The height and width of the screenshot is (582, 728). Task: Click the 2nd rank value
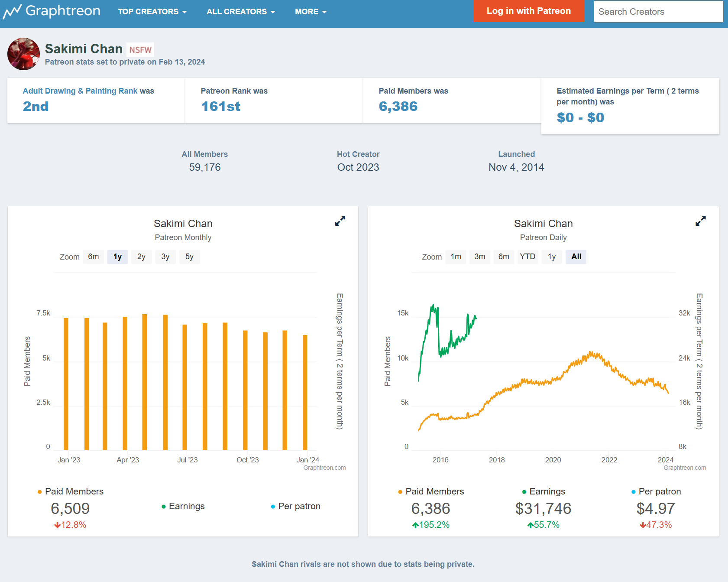[x=36, y=106]
